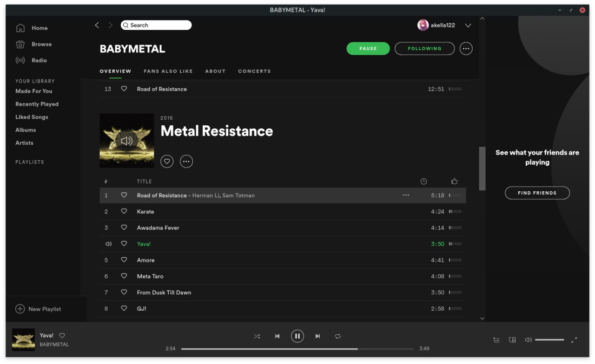Screen dimensions: 595x364
Task: Click Herman Li artist link
Action: click(x=205, y=195)
